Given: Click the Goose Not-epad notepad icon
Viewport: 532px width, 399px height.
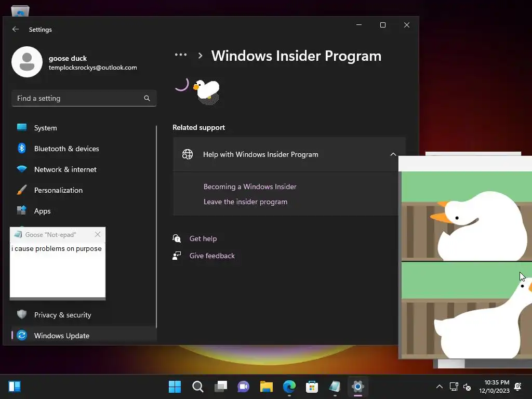Looking at the screenshot, I should pyautogui.click(x=18, y=234).
